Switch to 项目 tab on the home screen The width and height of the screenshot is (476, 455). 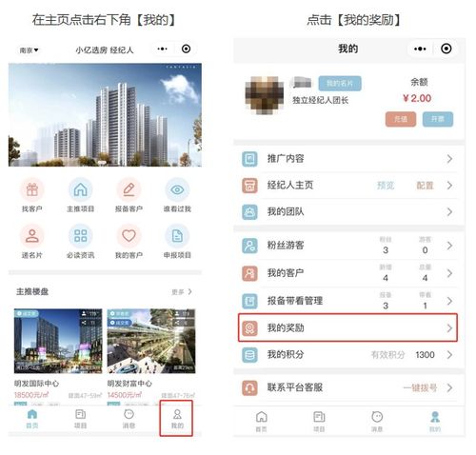pos(80,419)
